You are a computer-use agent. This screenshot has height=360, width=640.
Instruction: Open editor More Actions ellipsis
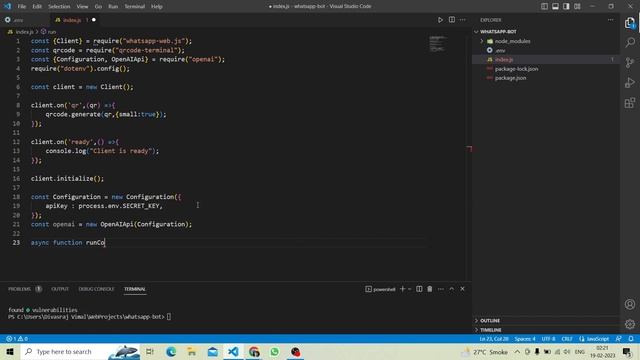coord(462,20)
